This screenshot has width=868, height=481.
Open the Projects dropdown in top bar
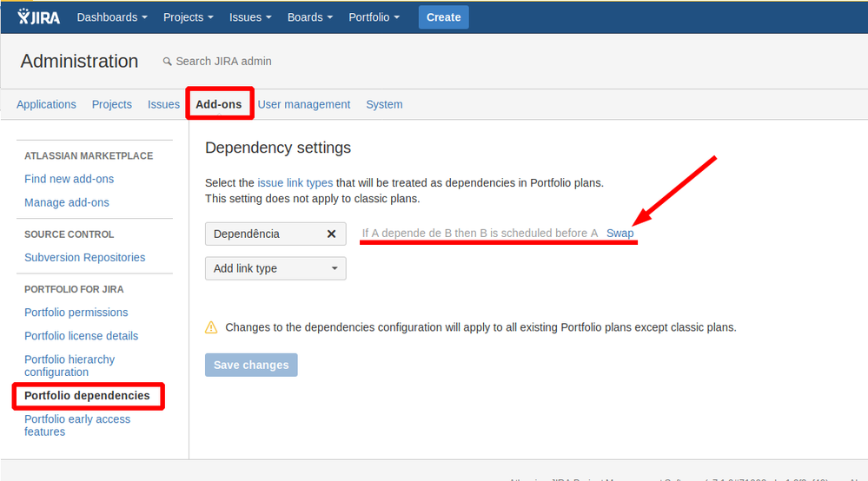[x=189, y=17]
